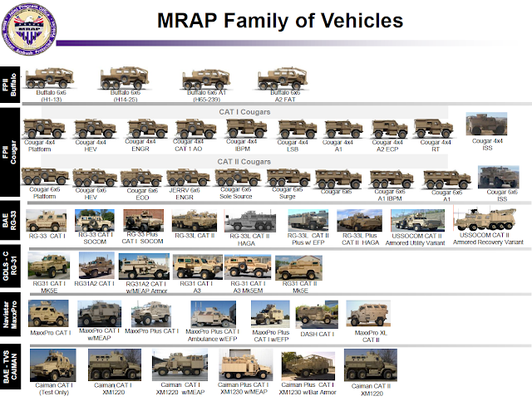The width and height of the screenshot is (532, 401).
Task: Choose the Caiman CAT I (Test Only) photo
Action: click(53, 365)
